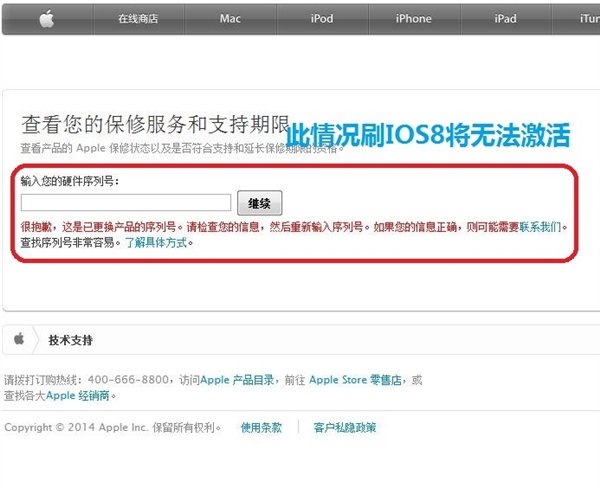
Task: Click the 技术支持 breadcrumb
Action: point(70,340)
